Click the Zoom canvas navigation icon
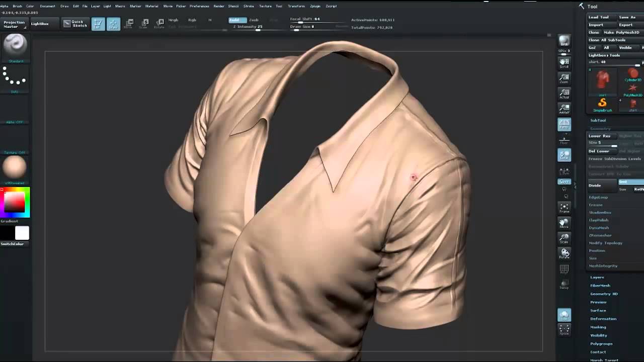Screen dimensions: 644x362 [x=564, y=77]
